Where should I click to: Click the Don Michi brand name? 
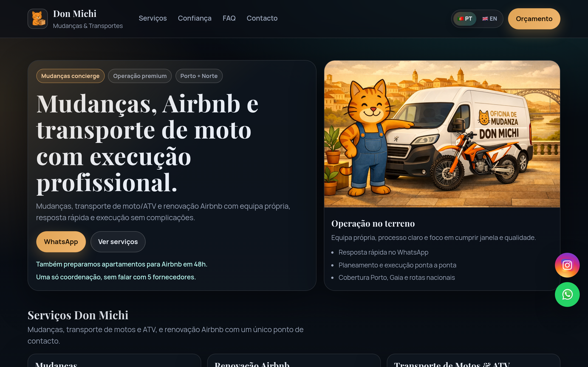coord(75,14)
